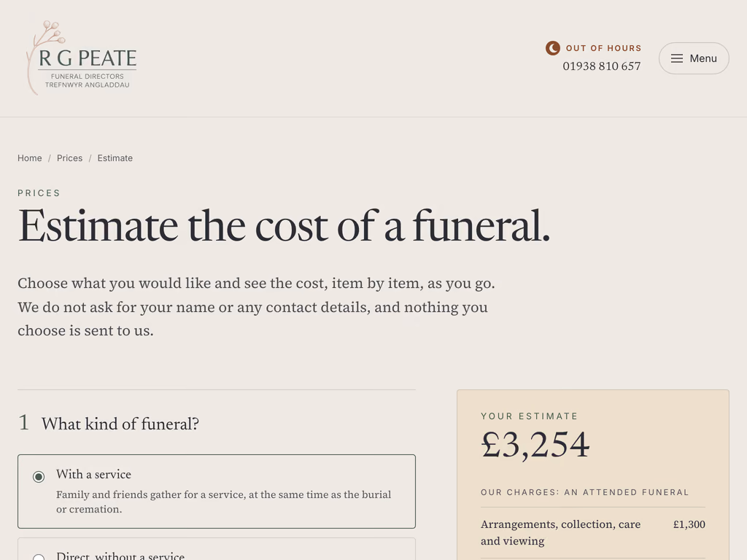Click the £1,300 arrangements charge
Viewport: 747px width, 560px height.
point(689,524)
